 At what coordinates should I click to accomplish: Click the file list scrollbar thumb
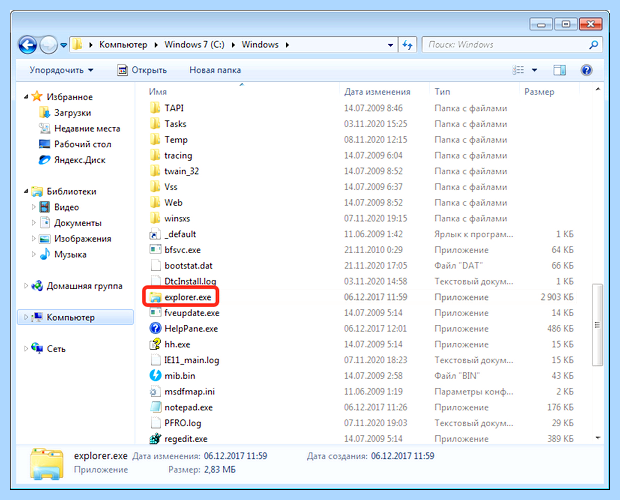pyautogui.click(x=597, y=325)
